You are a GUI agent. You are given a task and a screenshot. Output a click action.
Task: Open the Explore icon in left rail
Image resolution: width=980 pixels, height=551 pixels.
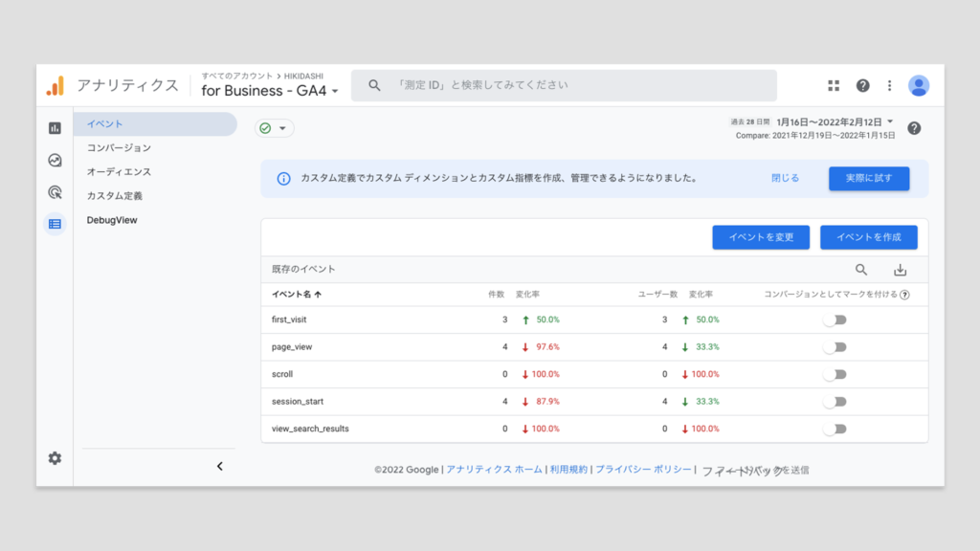click(55, 161)
